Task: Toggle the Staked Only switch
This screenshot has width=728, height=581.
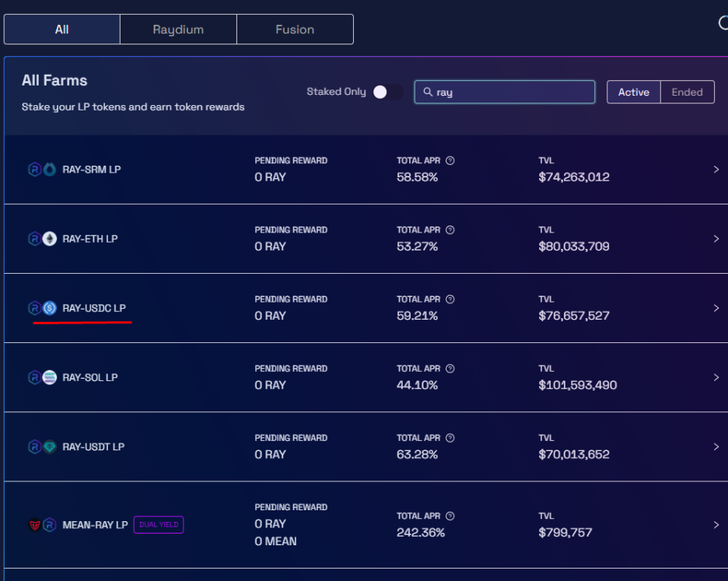Action: pos(387,92)
